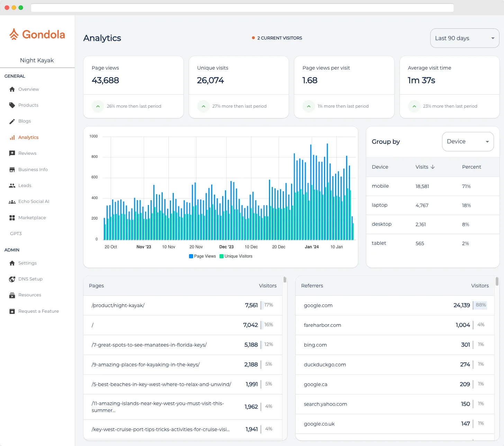The width and height of the screenshot is (504, 446).
Task: Open the /product/night-kayak/ page entry
Action: [118, 305]
